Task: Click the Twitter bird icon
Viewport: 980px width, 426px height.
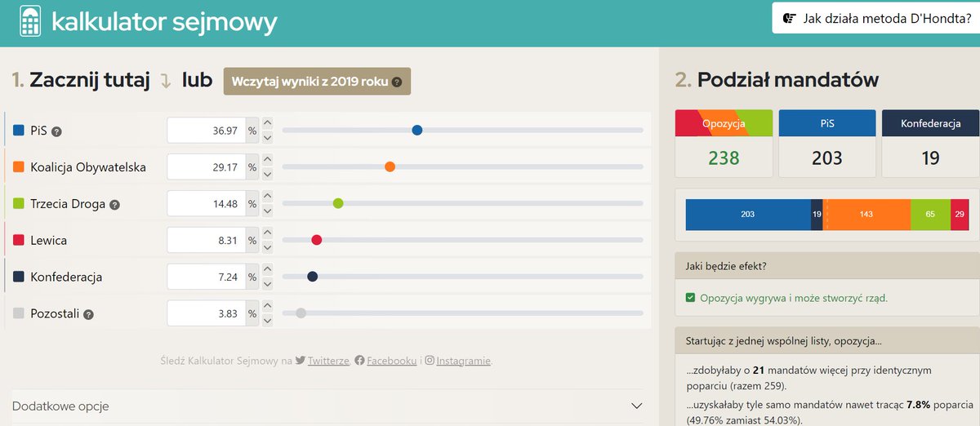Action: [x=301, y=360]
